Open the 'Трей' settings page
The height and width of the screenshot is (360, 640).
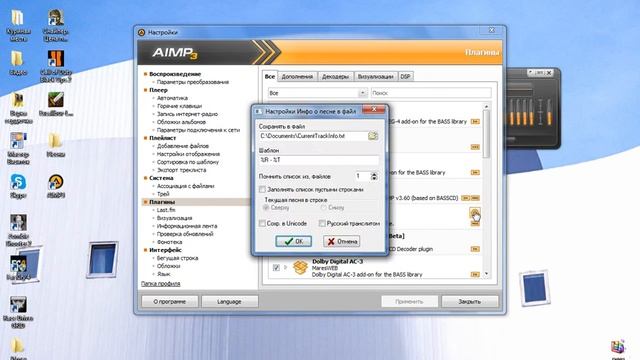[163, 194]
